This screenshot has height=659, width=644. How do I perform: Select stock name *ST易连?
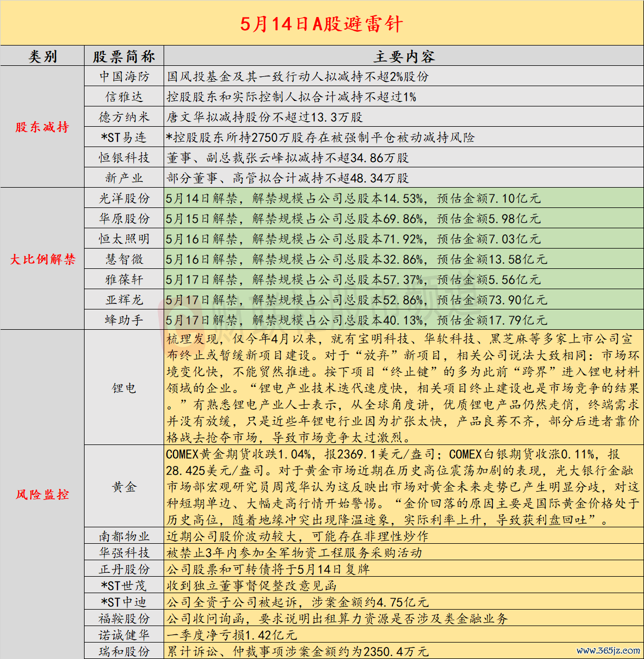point(124,137)
